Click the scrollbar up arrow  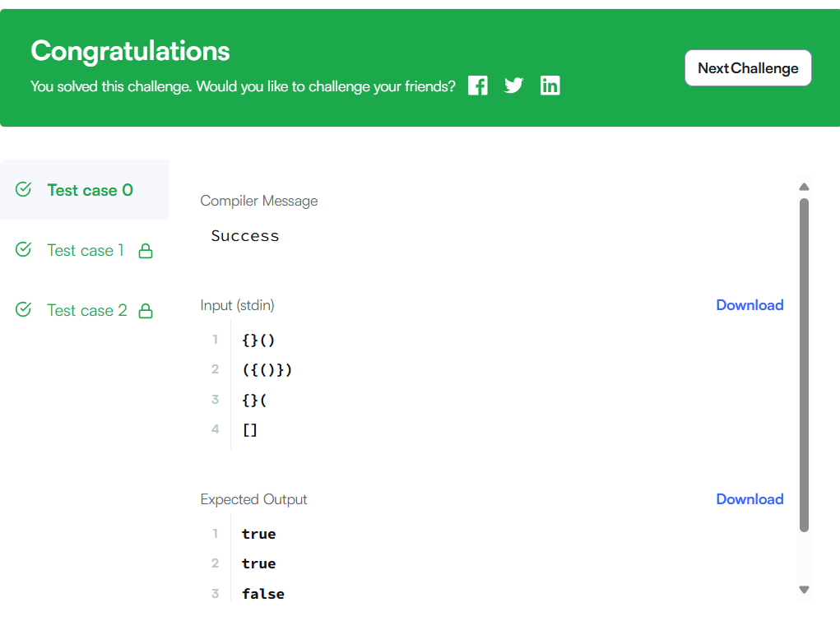tap(804, 187)
